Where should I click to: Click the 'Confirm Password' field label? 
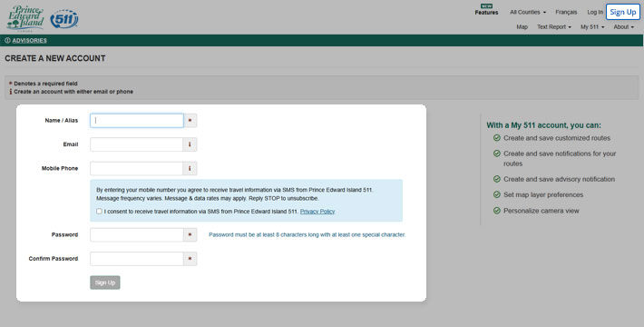(x=54, y=259)
